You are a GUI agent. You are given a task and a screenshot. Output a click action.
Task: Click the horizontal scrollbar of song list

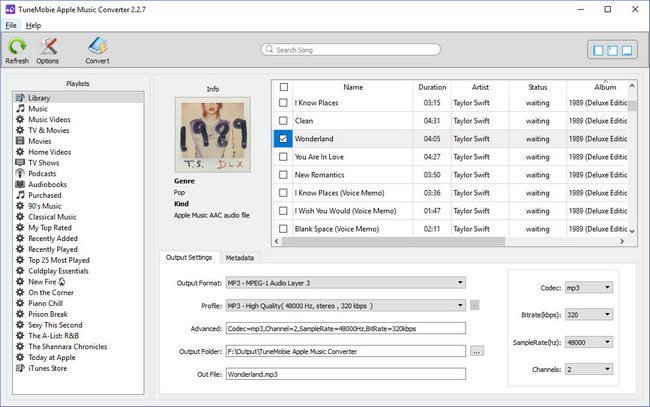click(x=393, y=241)
